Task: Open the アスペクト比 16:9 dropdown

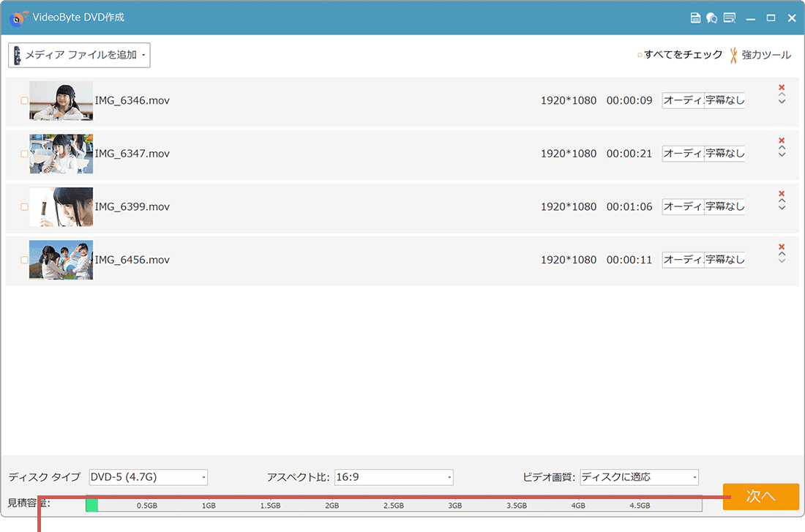Action: [394, 477]
